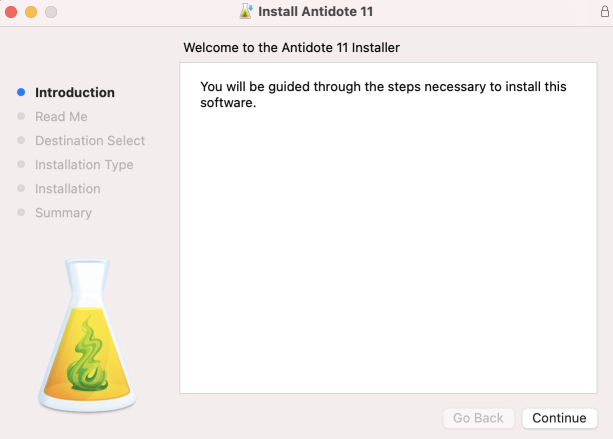The height and width of the screenshot is (439, 613).
Task: Select the Read Me step
Action: pos(61,117)
